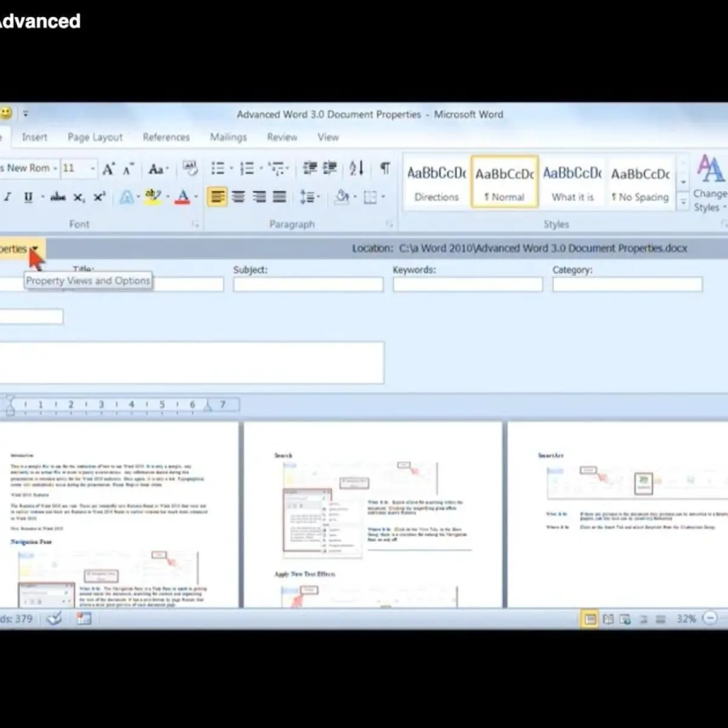Open the Page Layout tab

click(x=95, y=137)
